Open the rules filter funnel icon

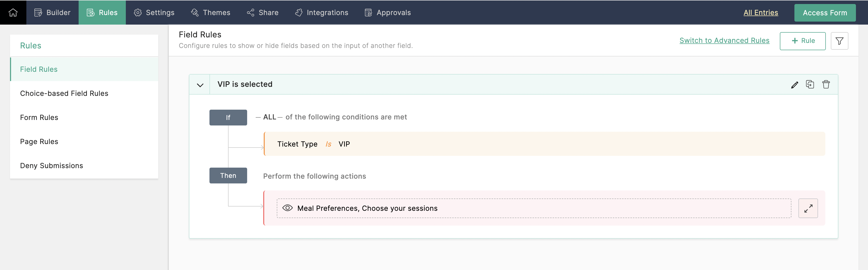click(839, 41)
